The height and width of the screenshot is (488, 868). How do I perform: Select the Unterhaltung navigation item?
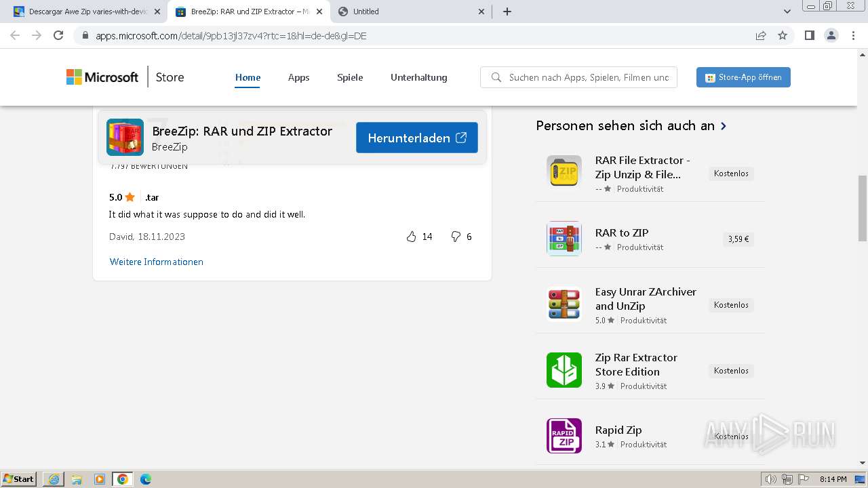(419, 77)
